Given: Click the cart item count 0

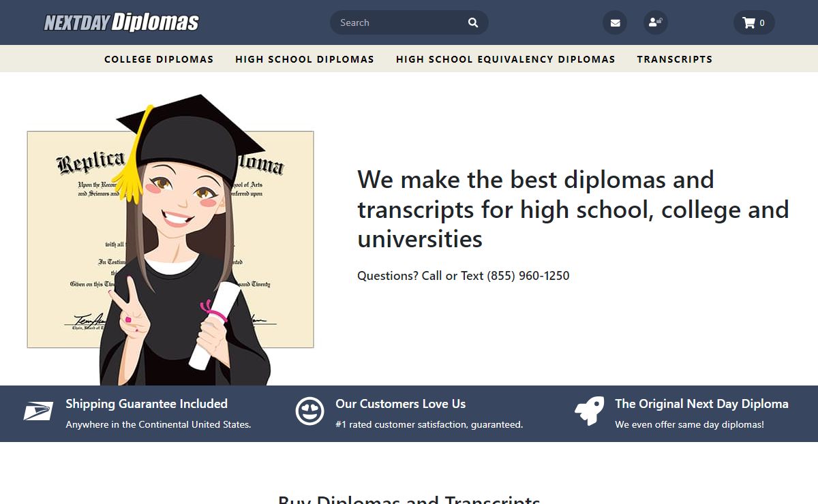Looking at the screenshot, I should click(762, 23).
